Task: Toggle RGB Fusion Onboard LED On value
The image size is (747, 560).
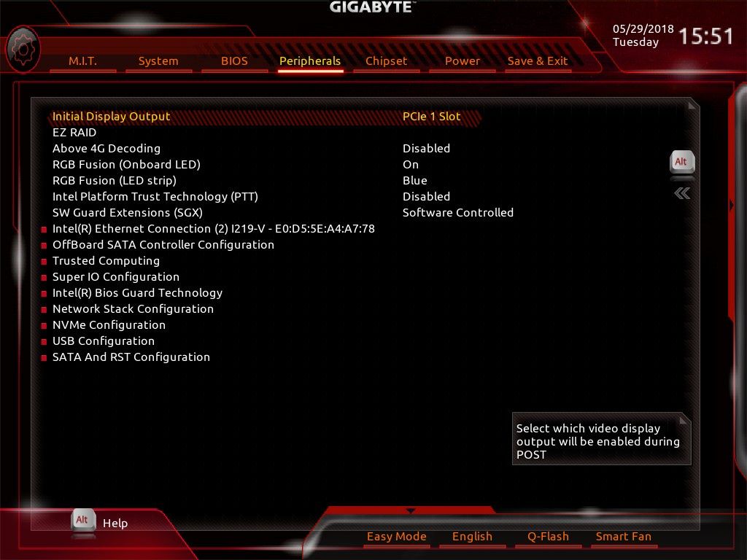Action: click(x=411, y=165)
